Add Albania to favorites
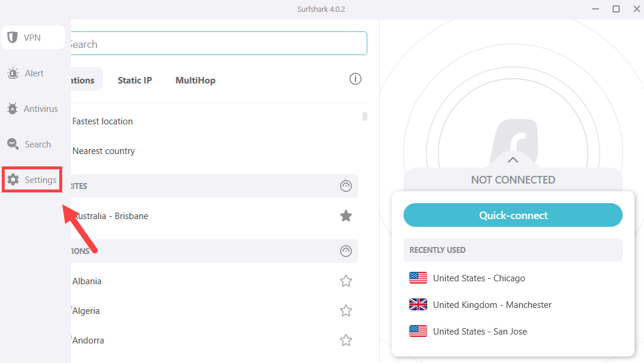Viewport: 644px width, 363px height. pos(346,281)
